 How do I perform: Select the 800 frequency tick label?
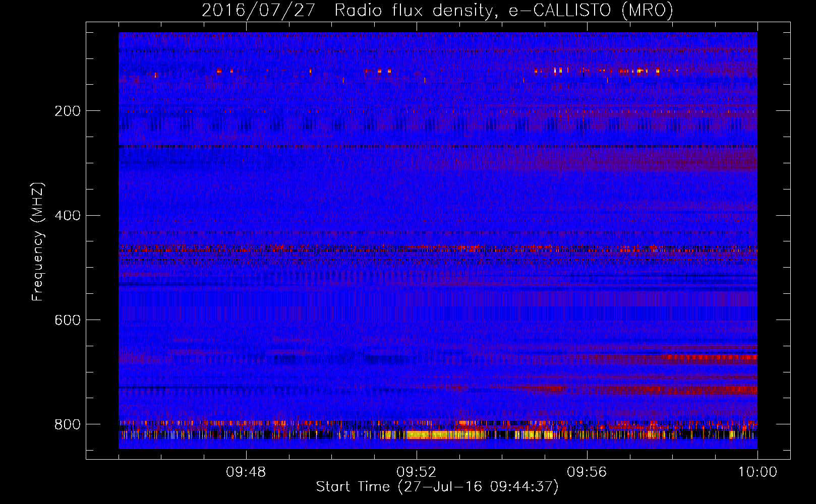(68, 424)
